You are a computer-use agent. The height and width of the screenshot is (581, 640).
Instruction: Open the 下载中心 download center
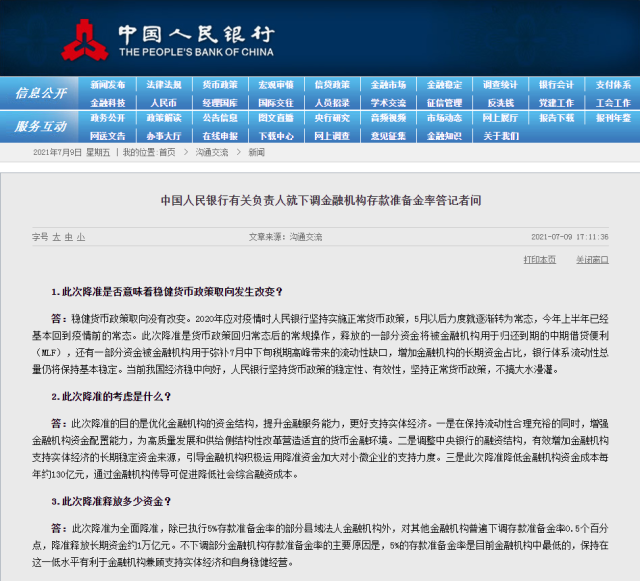point(276,136)
